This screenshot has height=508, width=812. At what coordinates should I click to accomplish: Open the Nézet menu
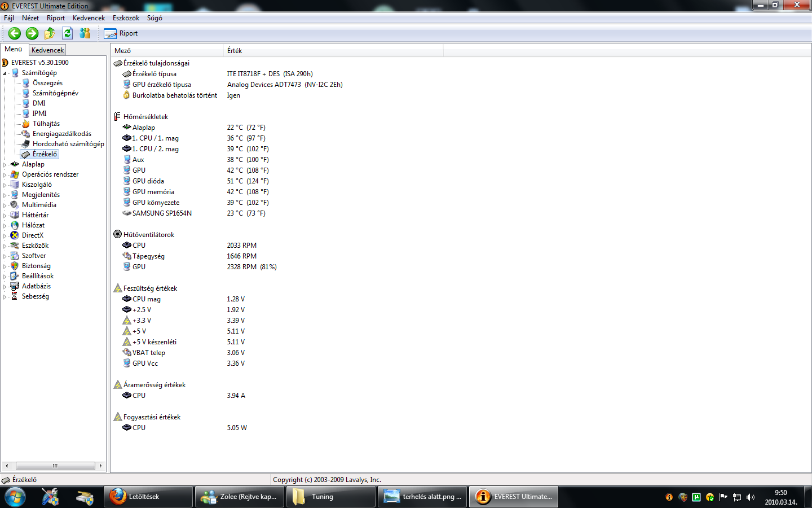(30, 18)
